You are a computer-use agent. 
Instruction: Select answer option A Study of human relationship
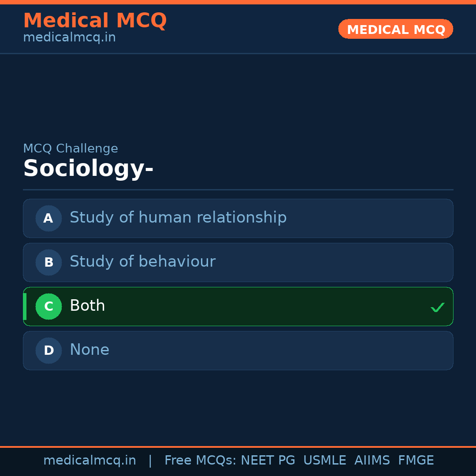pyautogui.click(x=238, y=218)
